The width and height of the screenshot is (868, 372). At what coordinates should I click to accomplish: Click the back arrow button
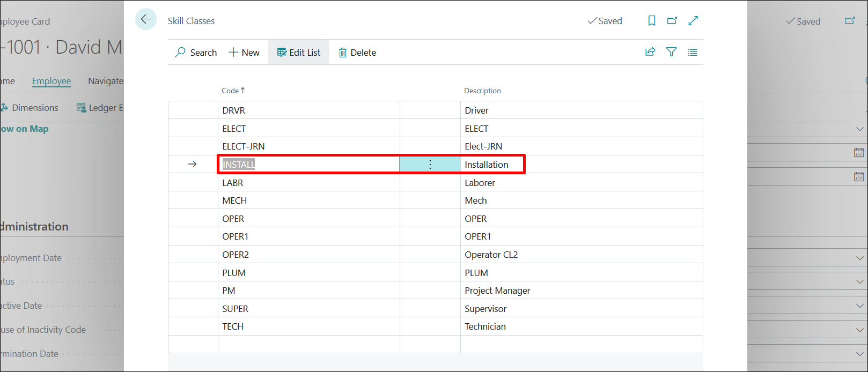tap(145, 20)
